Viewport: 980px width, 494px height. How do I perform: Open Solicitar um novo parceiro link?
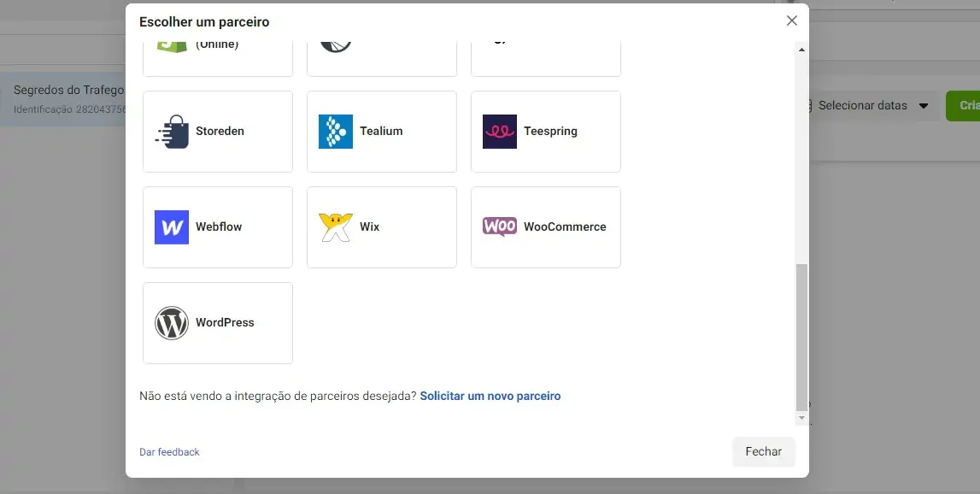click(490, 396)
